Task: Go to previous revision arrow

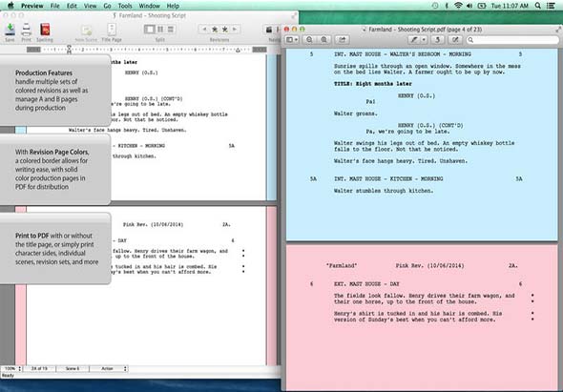Action: click(204, 29)
